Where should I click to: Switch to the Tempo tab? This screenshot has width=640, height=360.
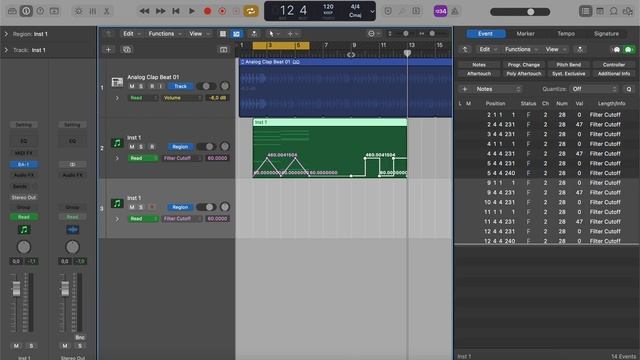pyautogui.click(x=566, y=33)
